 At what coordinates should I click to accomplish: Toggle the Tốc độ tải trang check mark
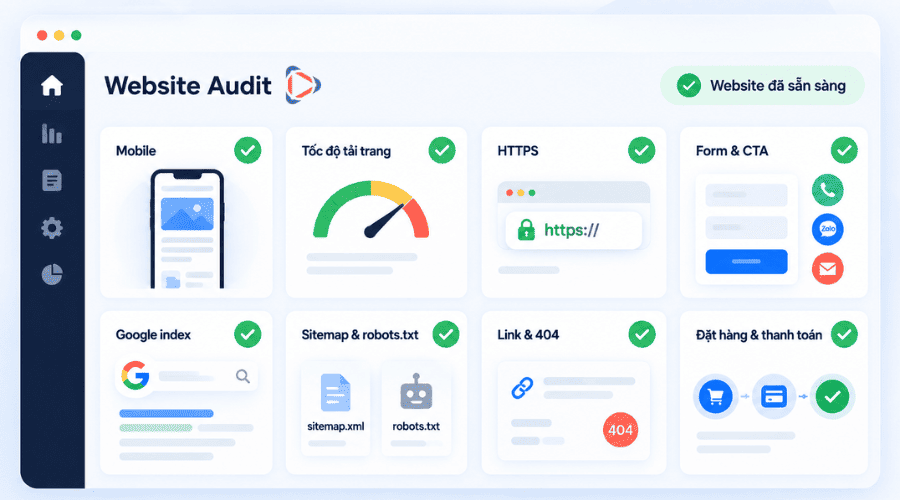point(442,150)
